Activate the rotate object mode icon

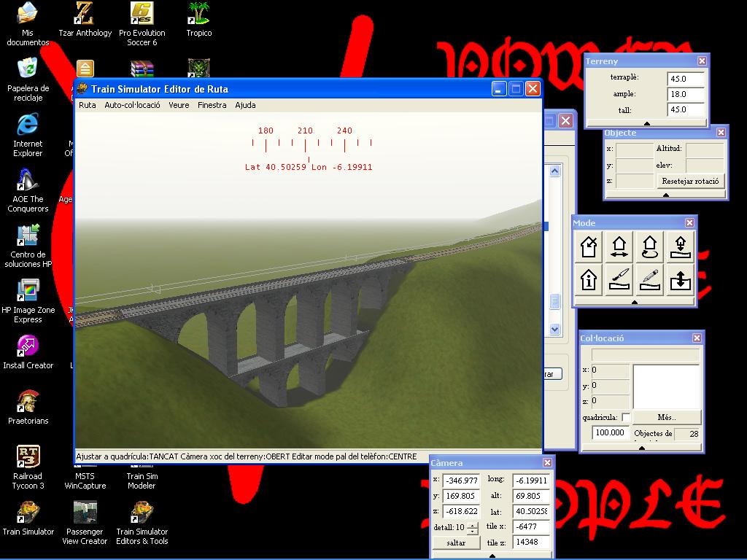(649, 247)
